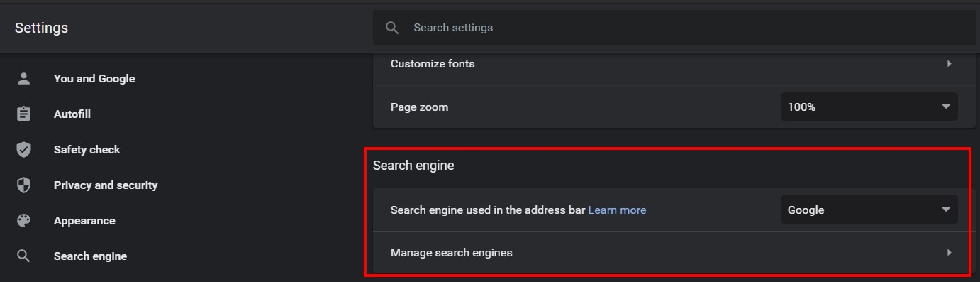Open the Google search engine dropdown
Image resolution: width=980 pixels, height=282 pixels.
pyautogui.click(x=869, y=210)
